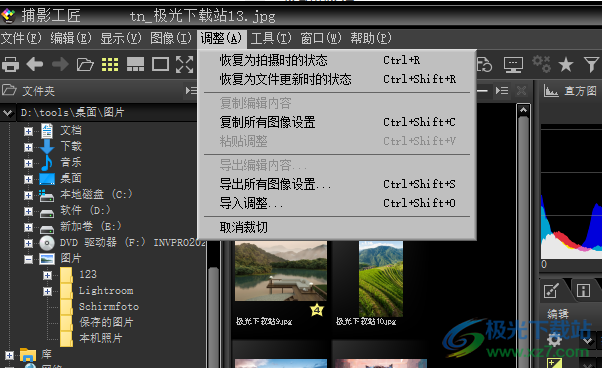Screen dimensions: 602x368
Task: Close the browser panel with X
Action: [x=521, y=91]
